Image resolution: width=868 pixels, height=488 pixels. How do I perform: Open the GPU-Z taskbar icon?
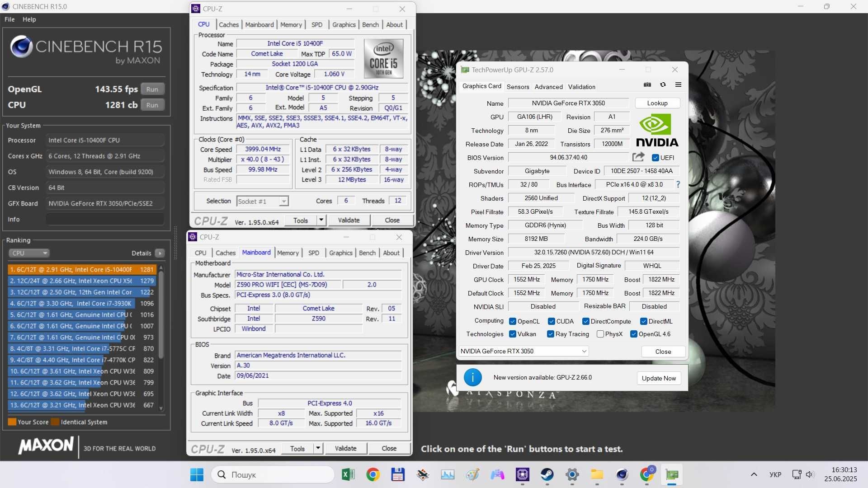[672, 474]
